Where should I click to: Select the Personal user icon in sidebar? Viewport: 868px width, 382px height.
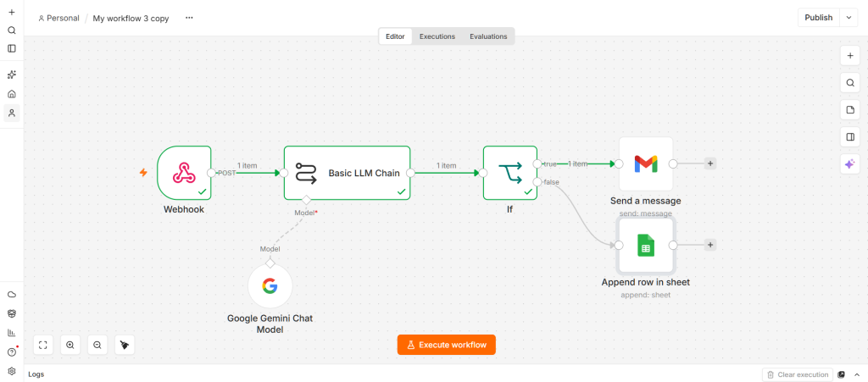click(12, 113)
